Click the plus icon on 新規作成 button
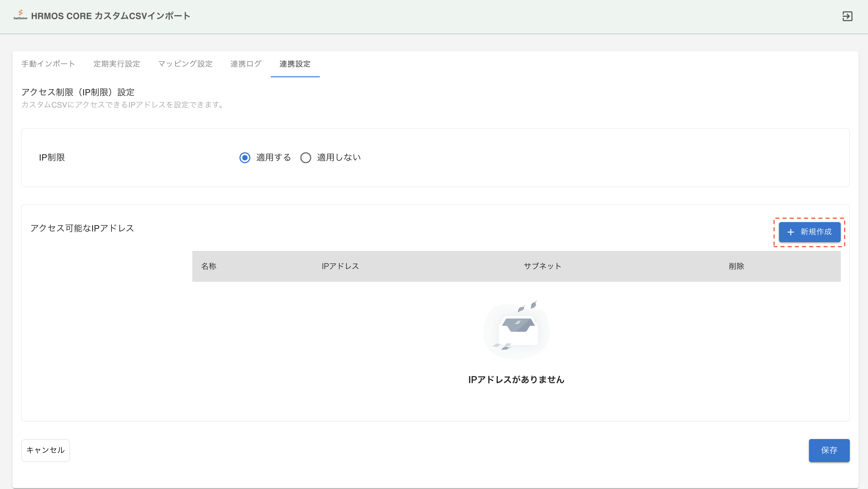This screenshot has height=489, width=868. pyautogui.click(x=790, y=232)
